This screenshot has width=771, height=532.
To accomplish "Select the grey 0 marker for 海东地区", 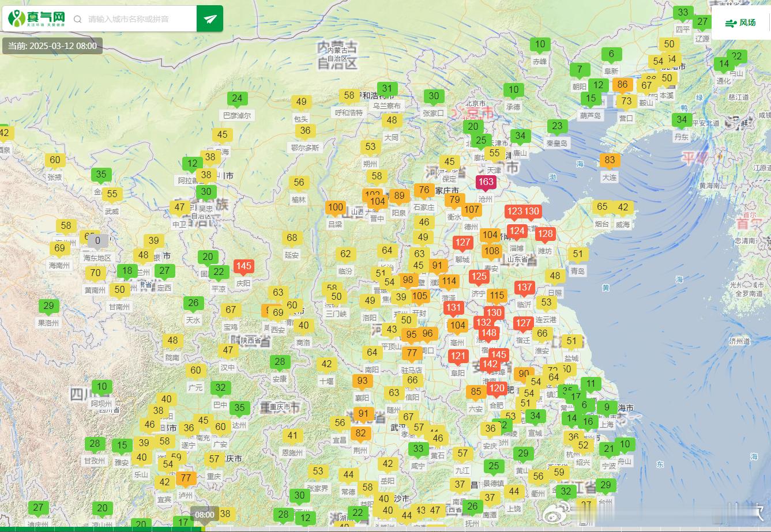I will [97, 242].
